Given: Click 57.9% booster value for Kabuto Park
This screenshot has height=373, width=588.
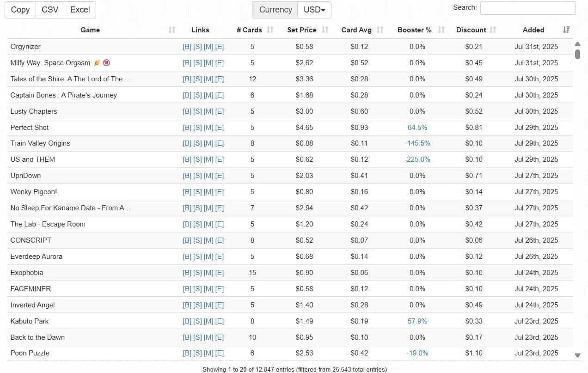Looking at the screenshot, I should pos(417,321).
